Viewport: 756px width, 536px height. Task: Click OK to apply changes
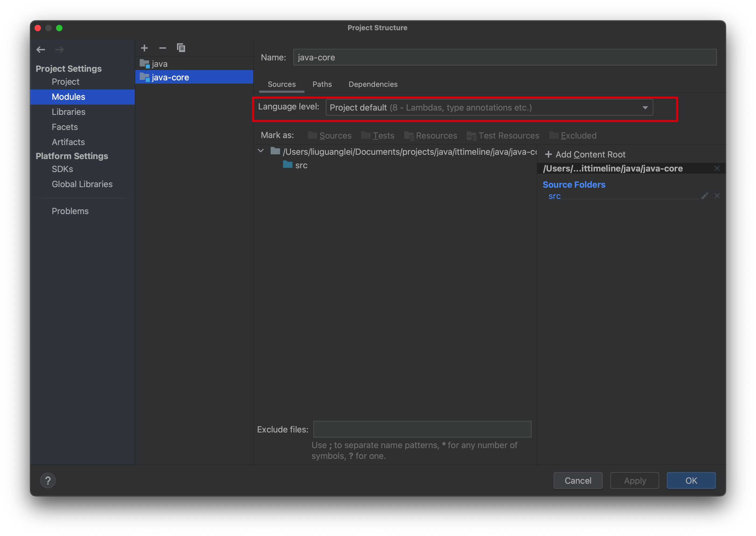691,480
